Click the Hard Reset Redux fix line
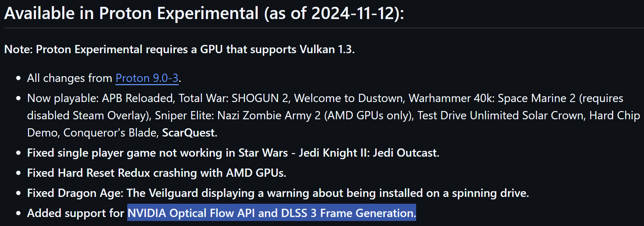The height and width of the screenshot is (226, 644). coord(156,173)
